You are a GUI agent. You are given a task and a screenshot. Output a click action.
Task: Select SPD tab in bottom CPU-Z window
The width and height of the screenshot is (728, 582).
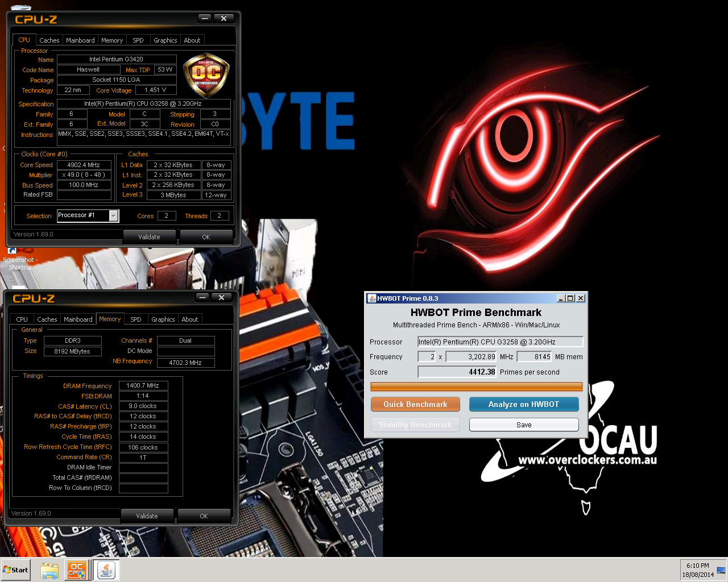point(136,319)
